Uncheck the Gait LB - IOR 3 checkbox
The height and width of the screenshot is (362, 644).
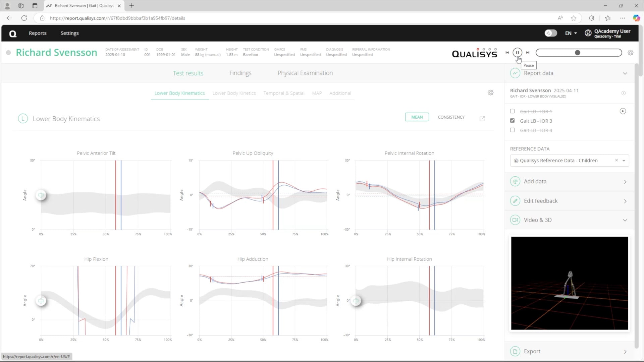point(512,121)
